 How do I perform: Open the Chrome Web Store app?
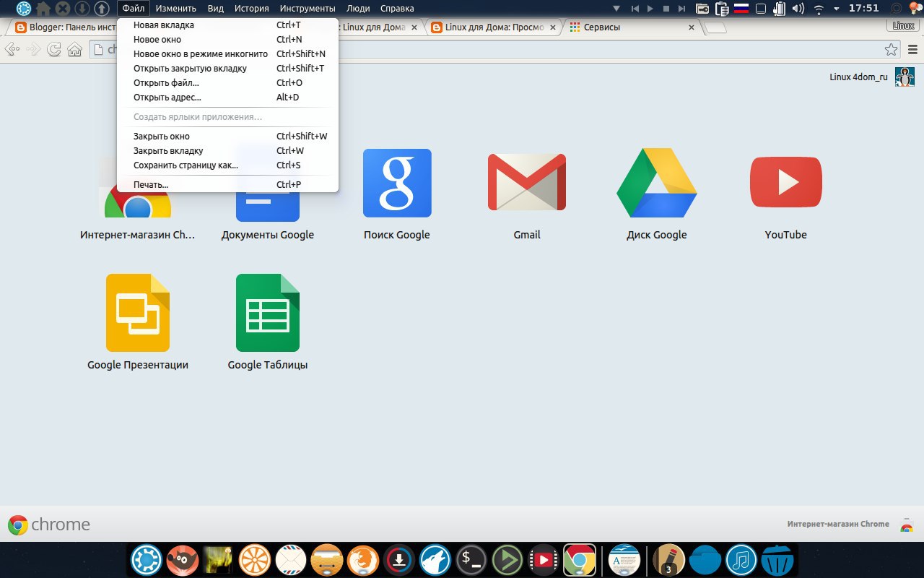click(x=137, y=199)
